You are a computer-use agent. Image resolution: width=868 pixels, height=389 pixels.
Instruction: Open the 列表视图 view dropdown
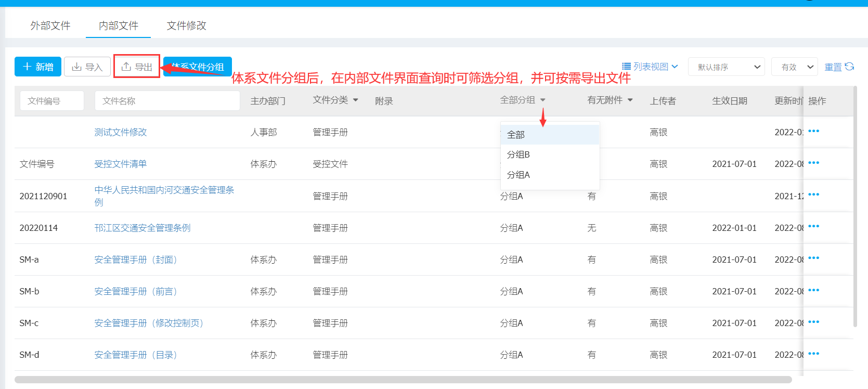pyautogui.click(x=650, y=67)
